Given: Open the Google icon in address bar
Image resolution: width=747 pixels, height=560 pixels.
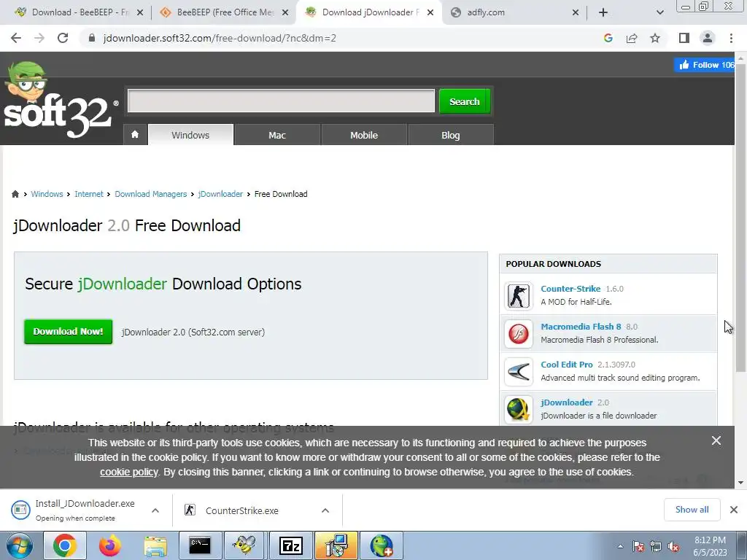Looking at the screenshot, I should pos(608,38).
